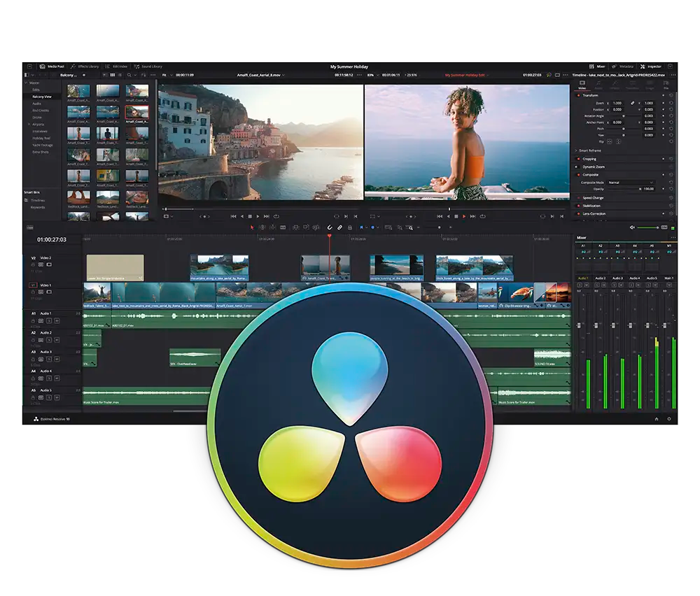Screen dimensions: 700x596
Task: Disable the Stabilization section toggle
Action: pos(578,206)
